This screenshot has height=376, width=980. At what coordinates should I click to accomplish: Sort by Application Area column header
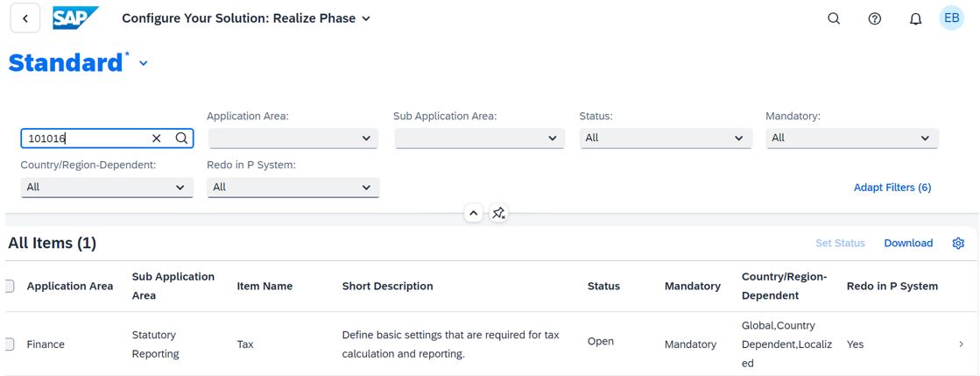pyautogui.click(x=70, y=286)
